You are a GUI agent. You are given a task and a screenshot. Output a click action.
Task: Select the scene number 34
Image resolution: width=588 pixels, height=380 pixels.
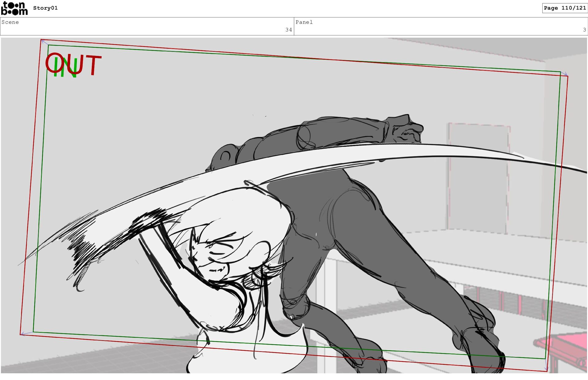click(x=288, y=30)
